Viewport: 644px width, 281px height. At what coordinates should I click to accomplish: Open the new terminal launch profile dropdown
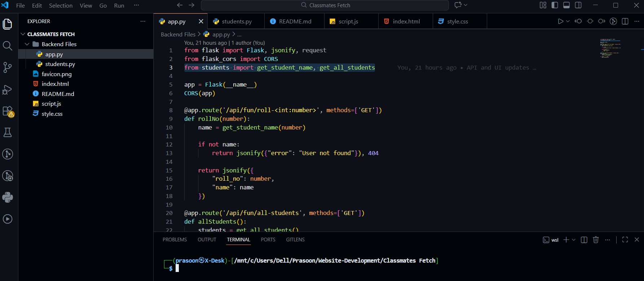(574, 240)
